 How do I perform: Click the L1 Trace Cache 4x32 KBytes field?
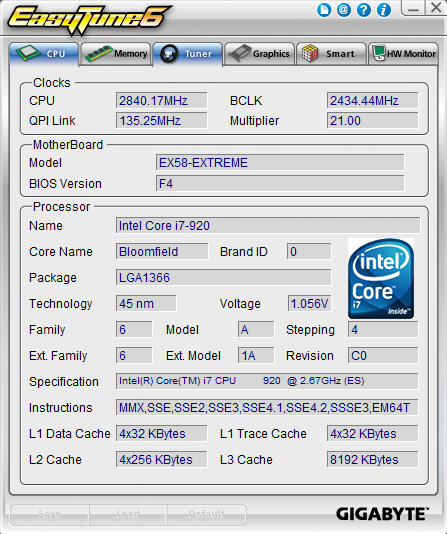click(372, 434)
